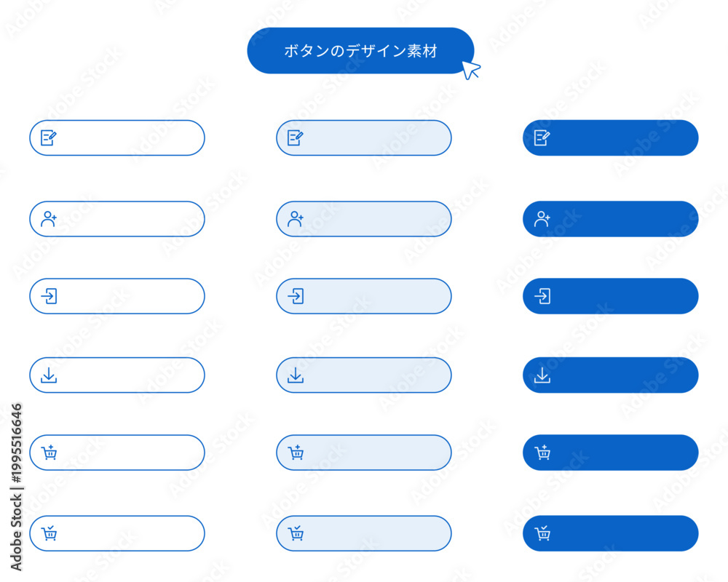728x582 pixels.
Task: Click the white outlined add-to-cart pill button
Action: click(x=117, y=453)
